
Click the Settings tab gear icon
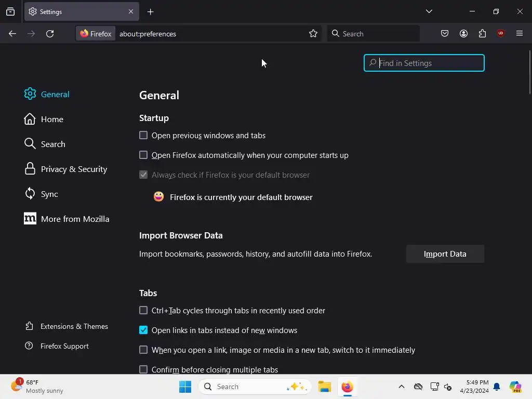(x=33, y=11)
